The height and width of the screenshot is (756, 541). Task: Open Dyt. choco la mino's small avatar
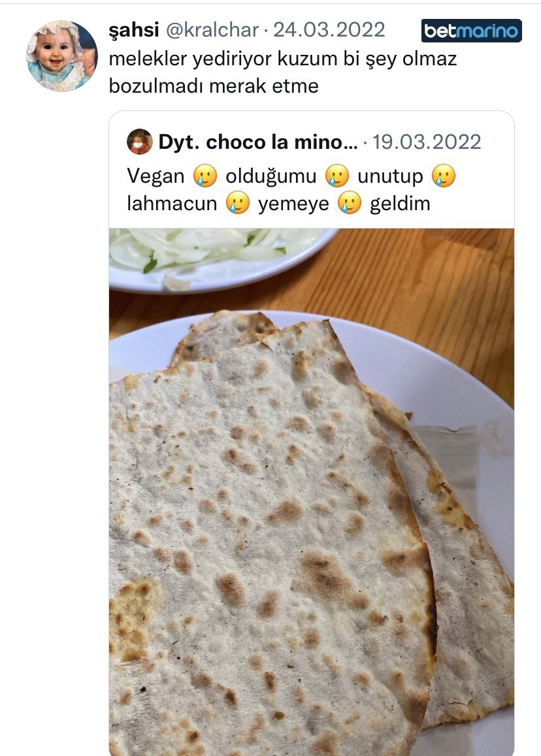click(x=139, y=142)
